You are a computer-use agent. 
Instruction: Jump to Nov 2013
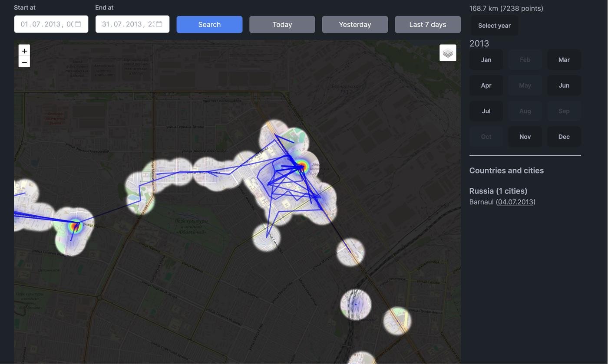pos(525,137)
